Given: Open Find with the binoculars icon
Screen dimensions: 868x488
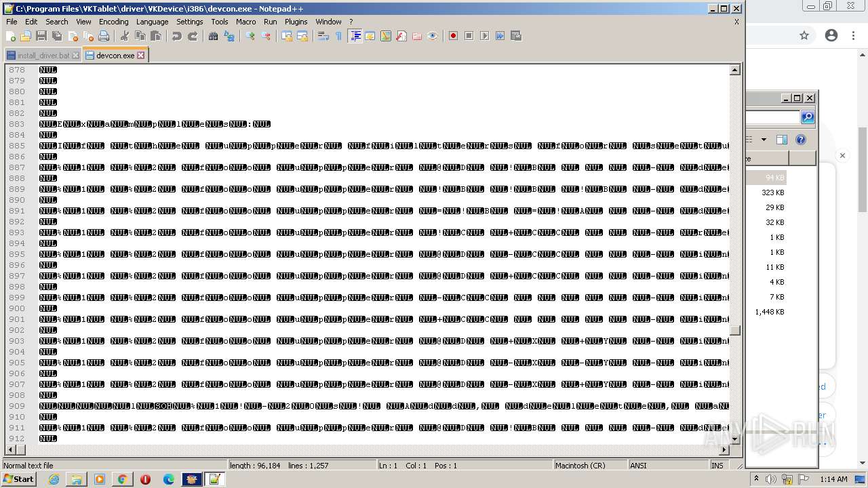Looking at the screenshot, I should 213,36.
